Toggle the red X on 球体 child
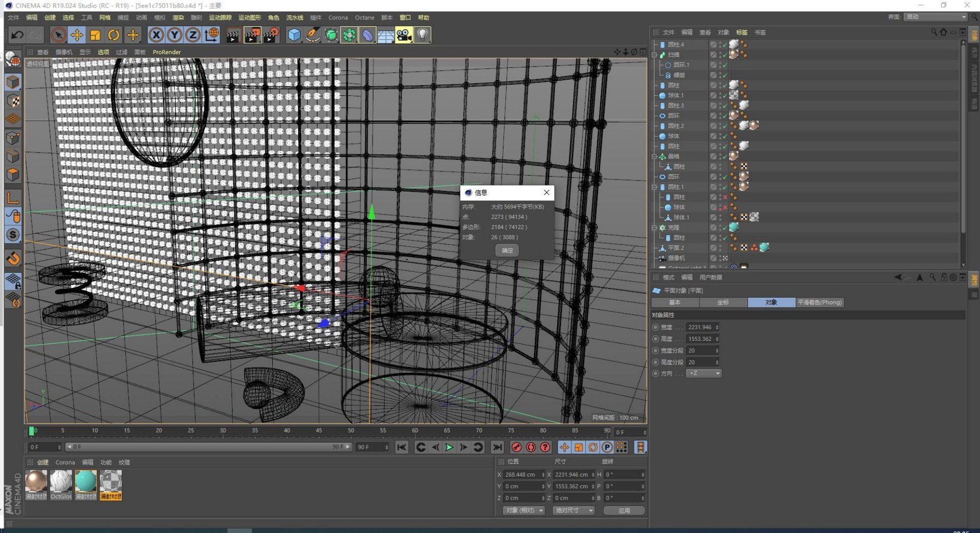This screenshot has width=980, height=533. (725, 207)
